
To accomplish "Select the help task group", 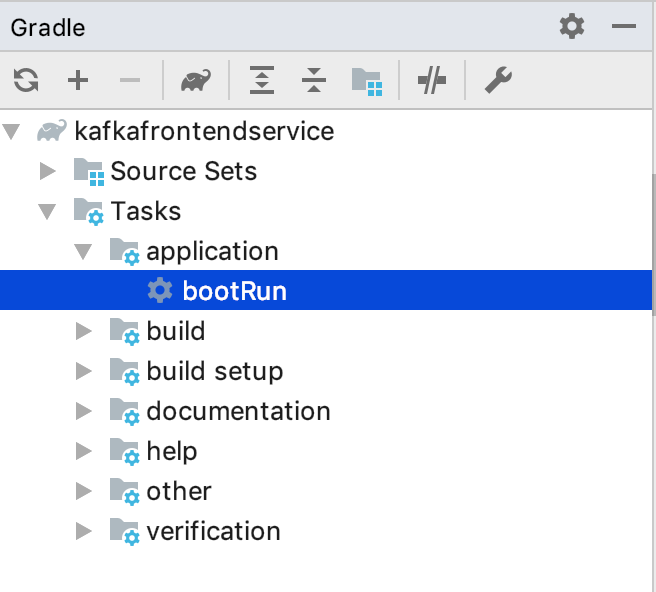I will [x=172, y=451].
